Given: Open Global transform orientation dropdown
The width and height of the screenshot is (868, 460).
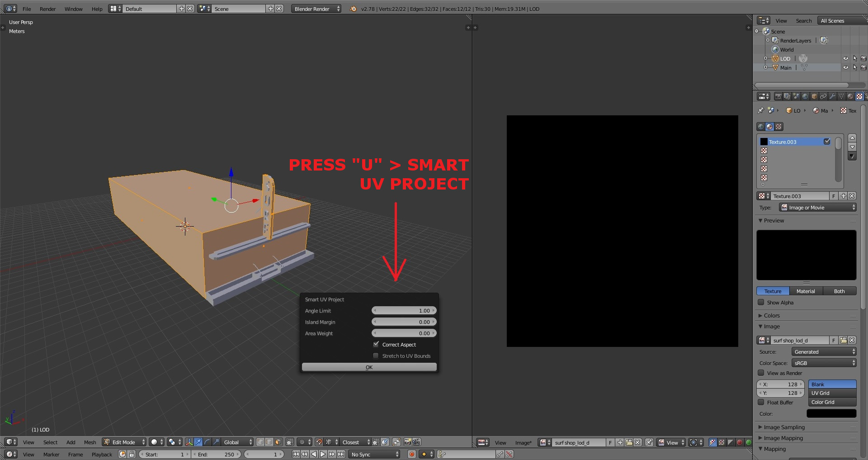Looking at the screenshot, I should [x=237, y=442].
